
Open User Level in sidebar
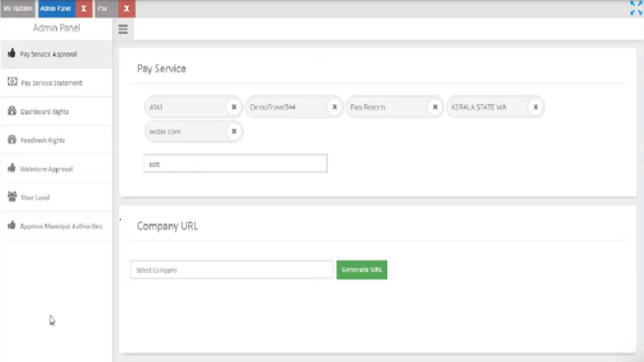pyautogui.click(x=35, y=197)
